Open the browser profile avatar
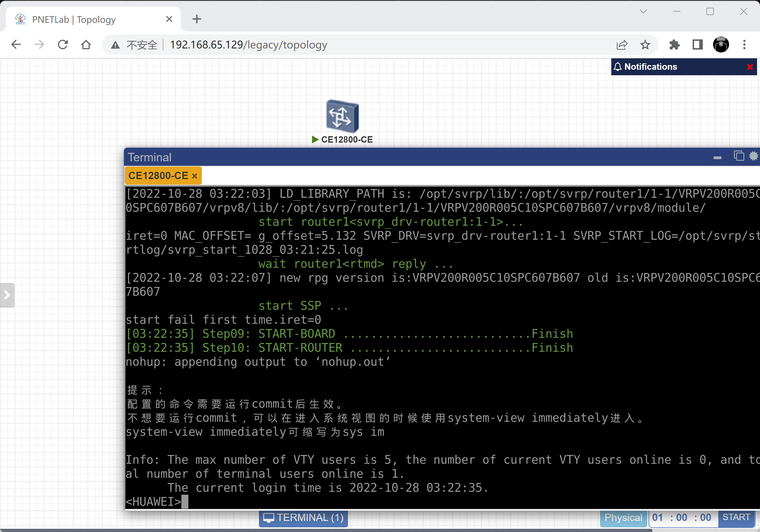This screenshot has width=760, height=532. 721,44
